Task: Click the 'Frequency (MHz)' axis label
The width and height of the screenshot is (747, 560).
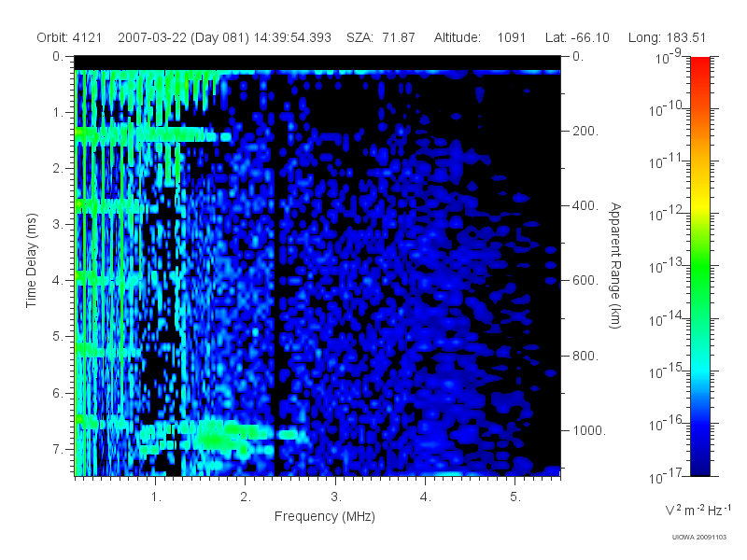Action: pos(325,516)
